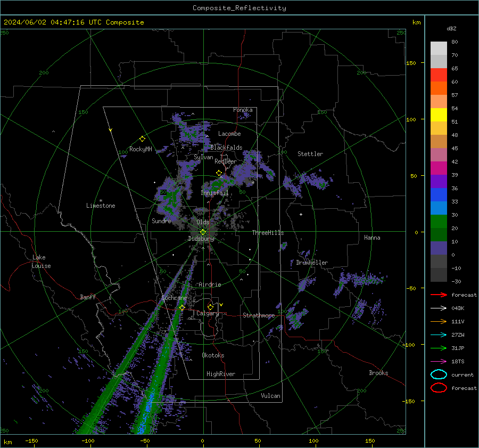
Task: Click the yellow diamond marker near RockyMH
Action: pos(142,139)
